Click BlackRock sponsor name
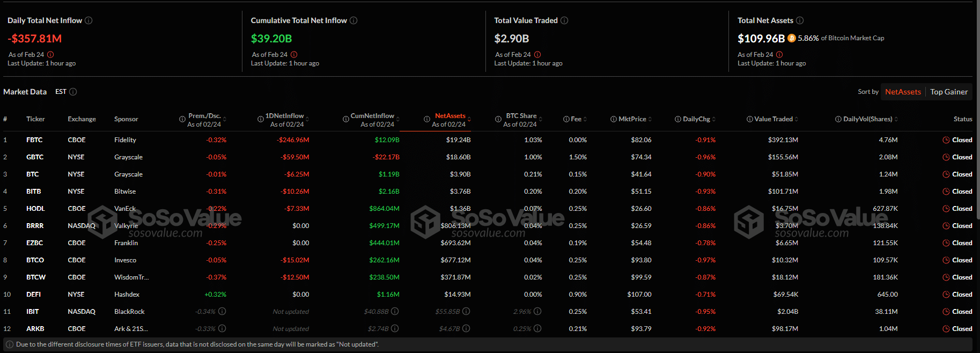 point(129,312)
